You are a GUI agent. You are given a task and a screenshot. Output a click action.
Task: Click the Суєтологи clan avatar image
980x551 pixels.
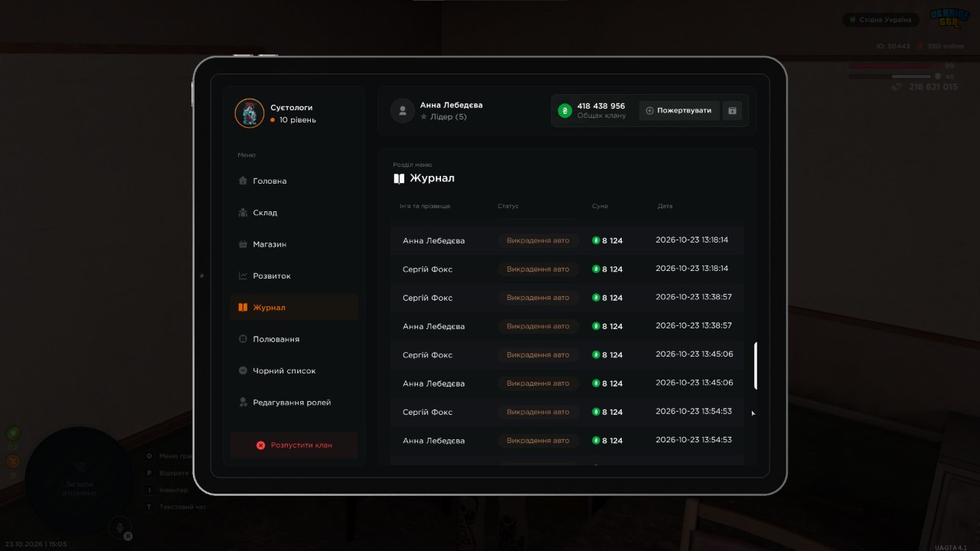point(249,113)
